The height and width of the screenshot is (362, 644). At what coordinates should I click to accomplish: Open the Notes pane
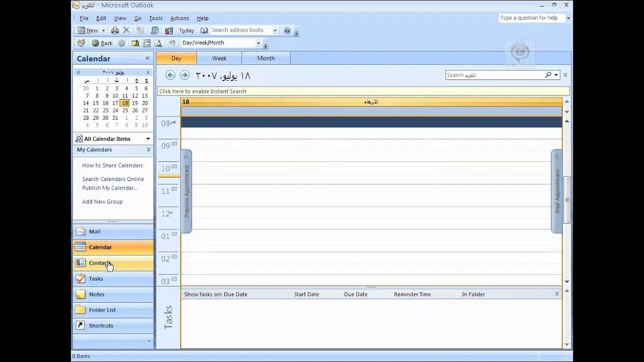(113, 294)
